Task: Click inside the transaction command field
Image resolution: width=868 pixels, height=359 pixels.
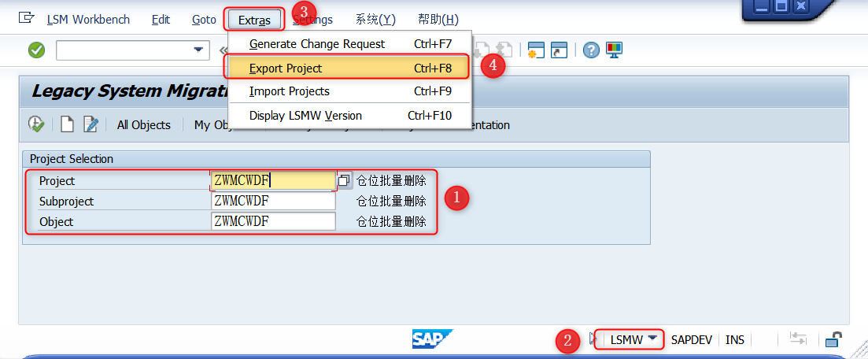Action: coord(124,50)
